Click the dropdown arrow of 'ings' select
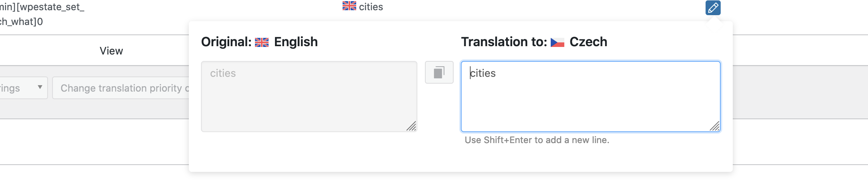The image size is (868, 187). (x=40, y=87)
